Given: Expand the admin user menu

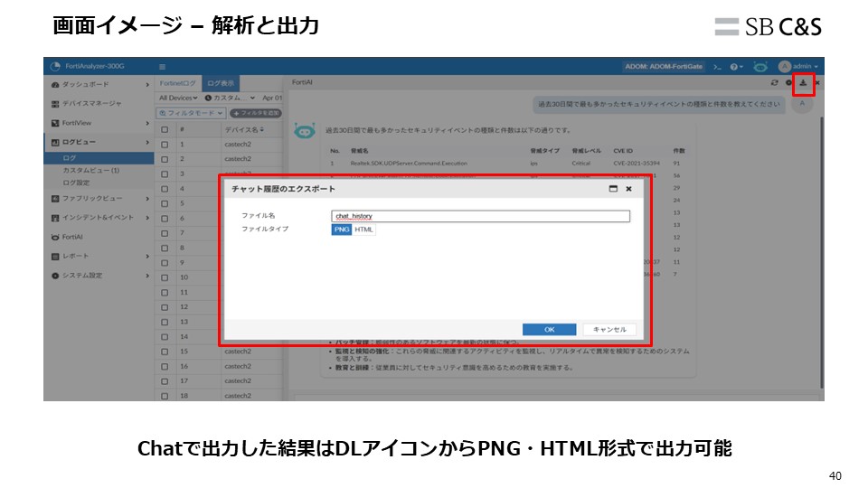Looking at the screenshot, I should tap(799, 67).
